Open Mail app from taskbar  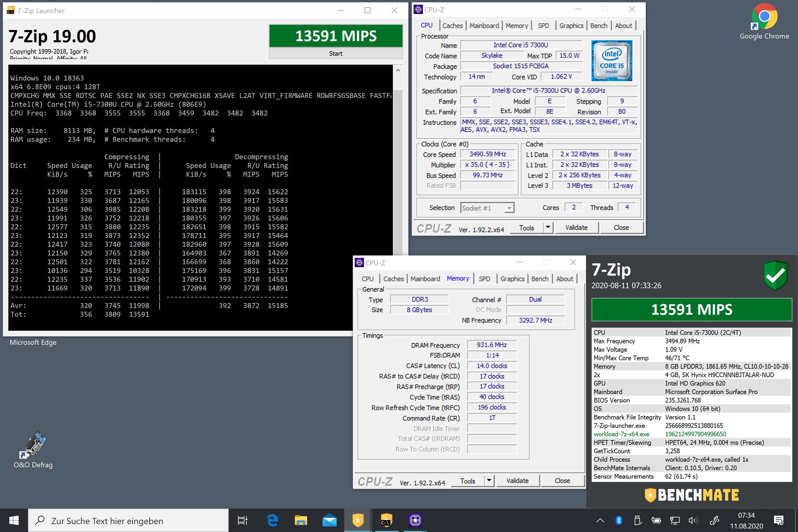coord(330,520)
